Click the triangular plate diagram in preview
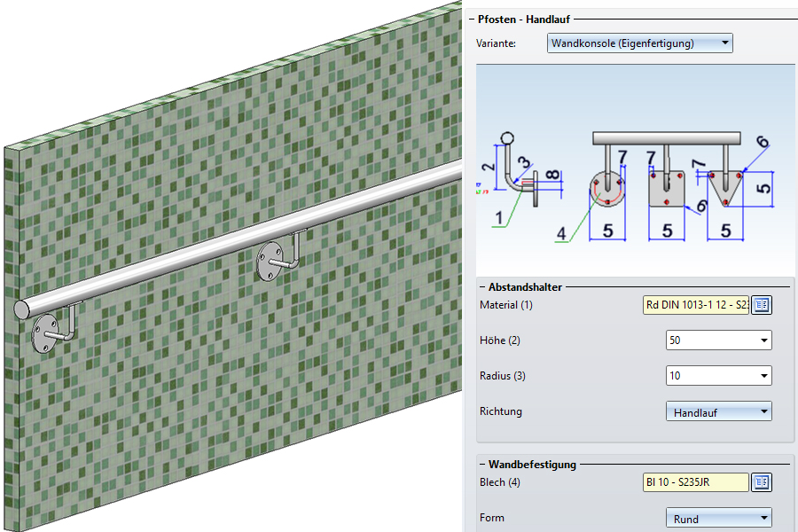Image resolution: width=798 pixels, height=532 pixels. (725, 188)
